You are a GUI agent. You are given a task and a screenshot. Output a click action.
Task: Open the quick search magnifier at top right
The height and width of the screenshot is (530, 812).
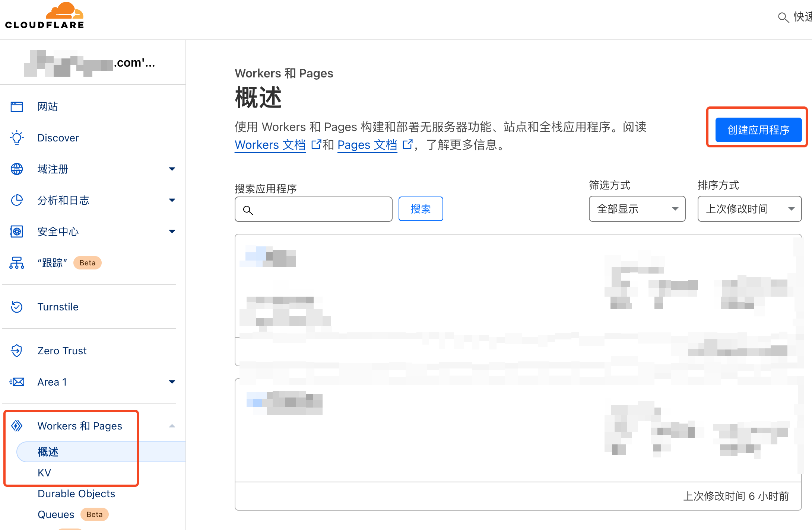tap(783, 17)
